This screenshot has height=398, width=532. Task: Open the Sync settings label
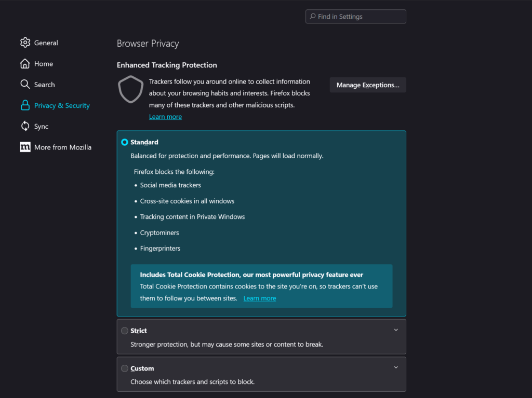(41, 127)
